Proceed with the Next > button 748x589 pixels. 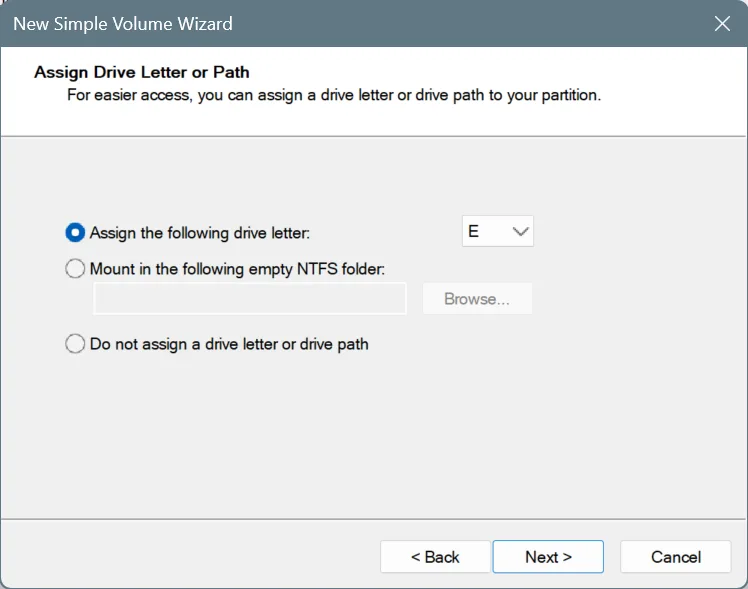point(548,557)
